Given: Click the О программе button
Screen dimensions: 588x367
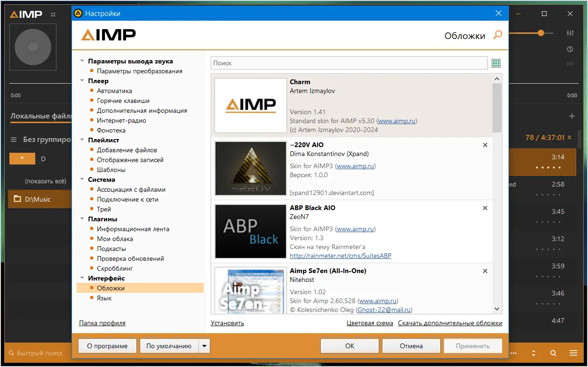Looking at the screenshot, I should tap(107, 346).
